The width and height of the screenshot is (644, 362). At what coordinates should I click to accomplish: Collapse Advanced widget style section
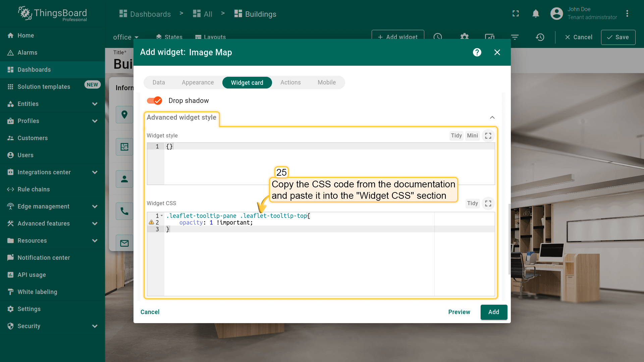[x=492, y=117]
